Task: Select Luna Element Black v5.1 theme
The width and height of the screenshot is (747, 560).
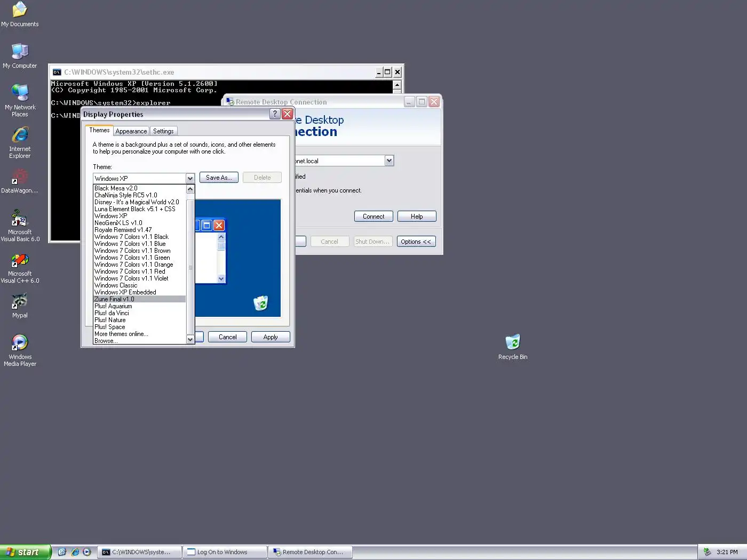Action: (x=139, y=209)
